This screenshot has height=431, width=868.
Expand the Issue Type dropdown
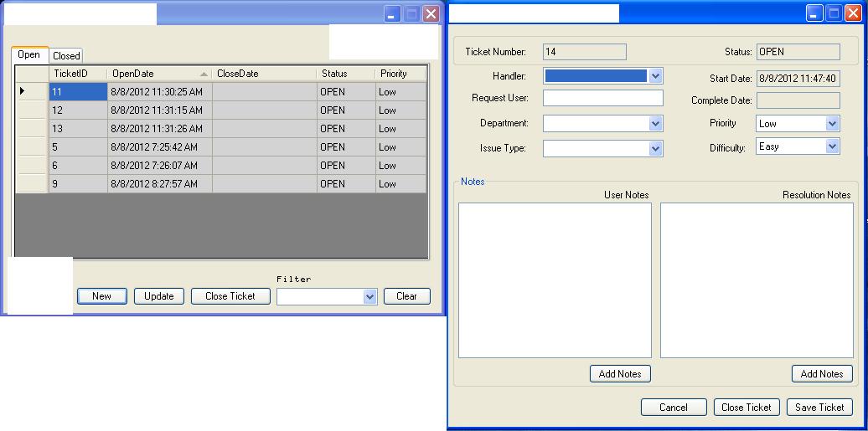[x=655, y=148]
